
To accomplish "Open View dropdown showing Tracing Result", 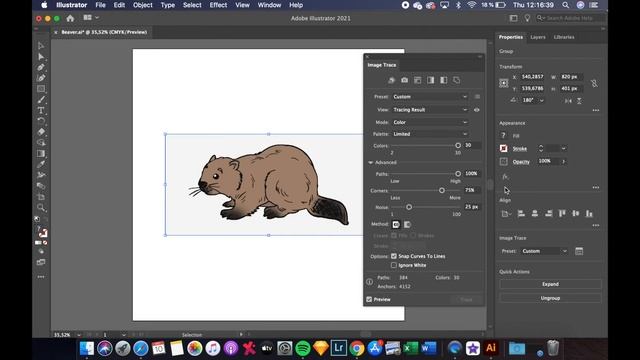I will click(x=430, y=110).
